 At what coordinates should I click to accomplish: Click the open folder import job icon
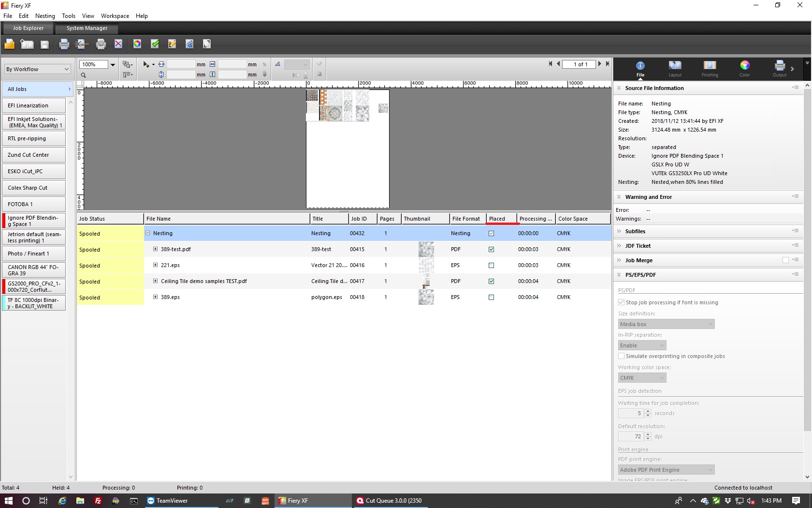[x=9, y=44]
